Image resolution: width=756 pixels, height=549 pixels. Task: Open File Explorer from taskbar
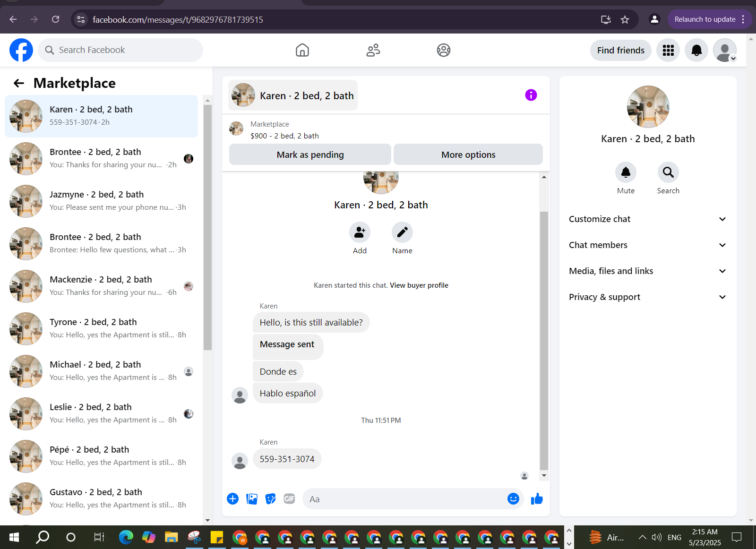coord(171,537)
